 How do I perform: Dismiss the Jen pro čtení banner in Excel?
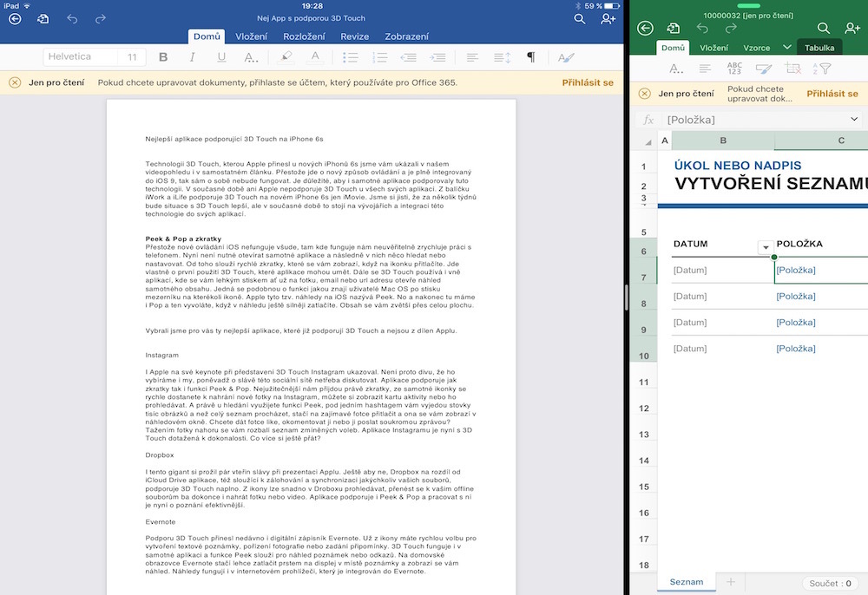tap(644, 92)
